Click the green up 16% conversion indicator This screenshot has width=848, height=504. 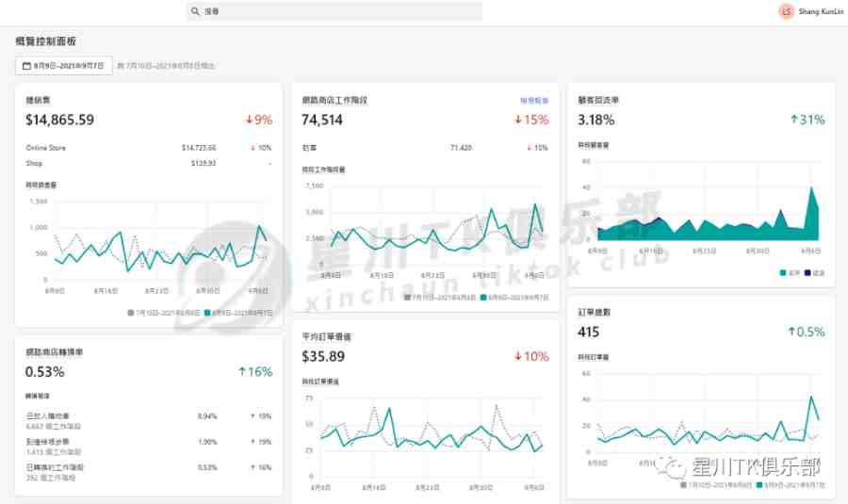(x=255, y=372)
